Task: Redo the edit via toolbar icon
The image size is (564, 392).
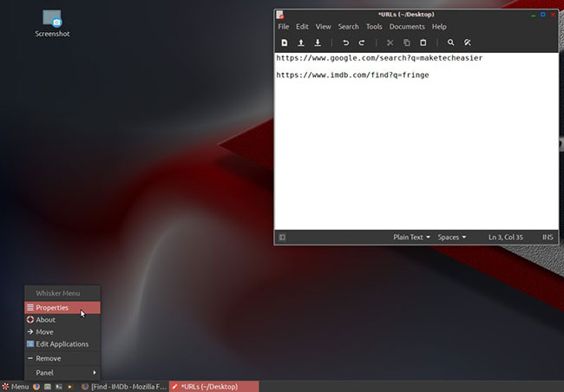Action: pos(362,42)
